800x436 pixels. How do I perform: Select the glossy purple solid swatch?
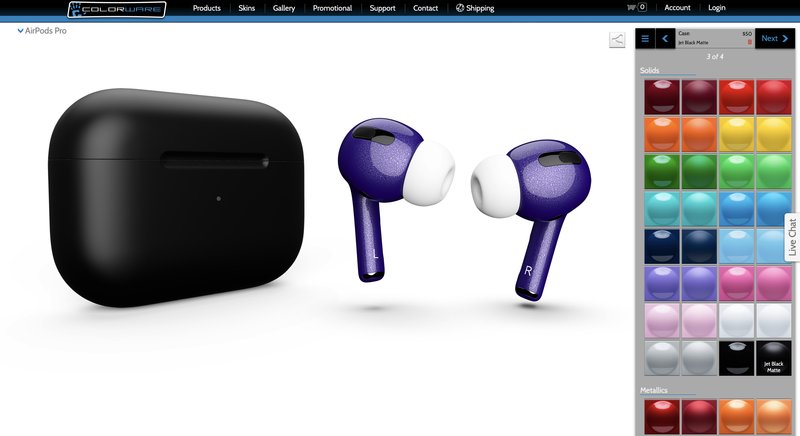(x=662, y=284)
